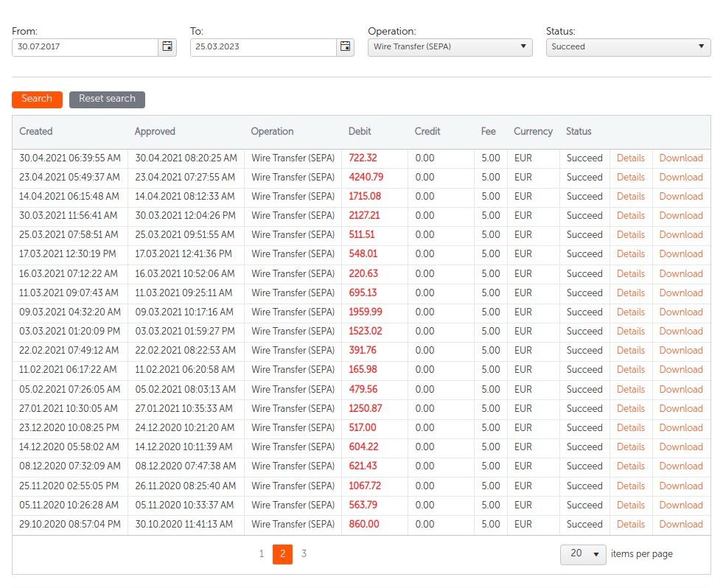Sort by the Created column header
723x588 pixels.
tap(36, 131)
